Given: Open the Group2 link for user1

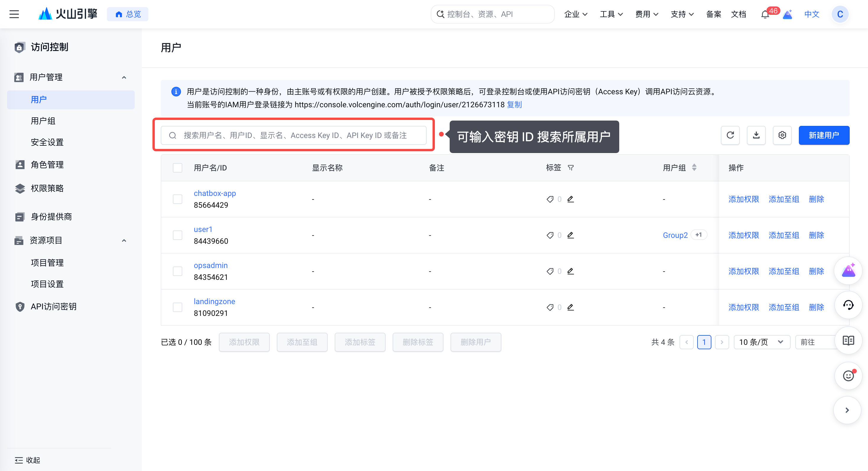Looking at the screenshot, I should coord(675,235).
